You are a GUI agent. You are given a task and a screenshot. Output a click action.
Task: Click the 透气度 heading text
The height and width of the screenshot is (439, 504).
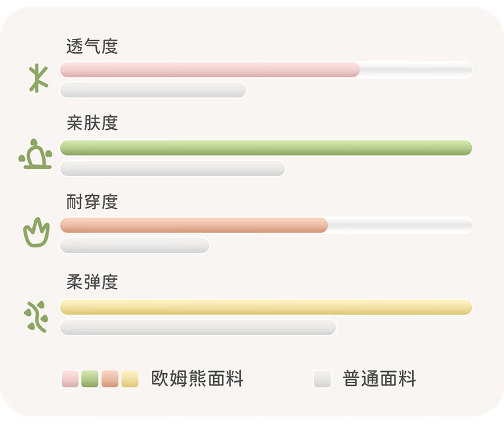[92, 46]
